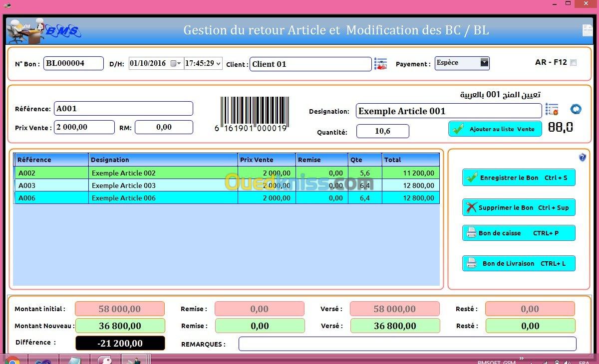Click the blue help shield icon
This screenshot has width=599, height=364.
coord(582,158)
